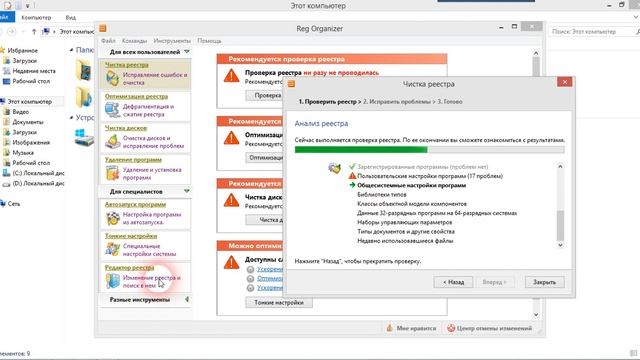Click the registry scan progress bar
The height and width of the screenshot is (360, 640).
coord(429,150)
